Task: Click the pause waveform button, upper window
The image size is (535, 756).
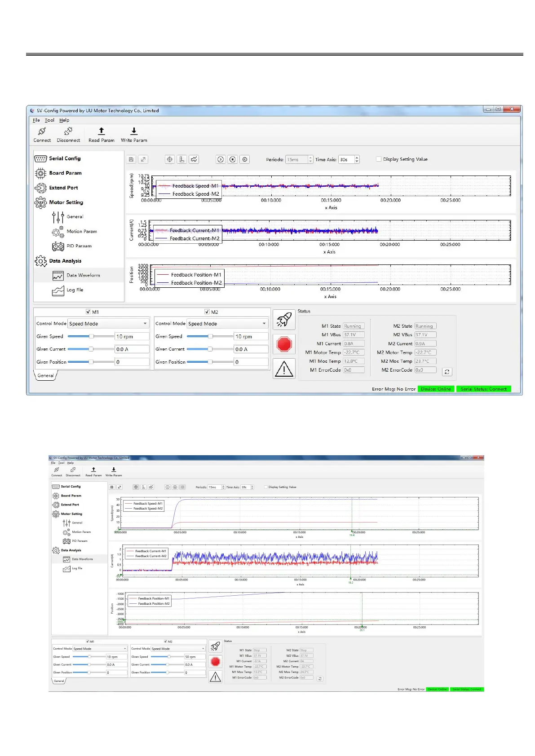Action: [x=245, y=159]
